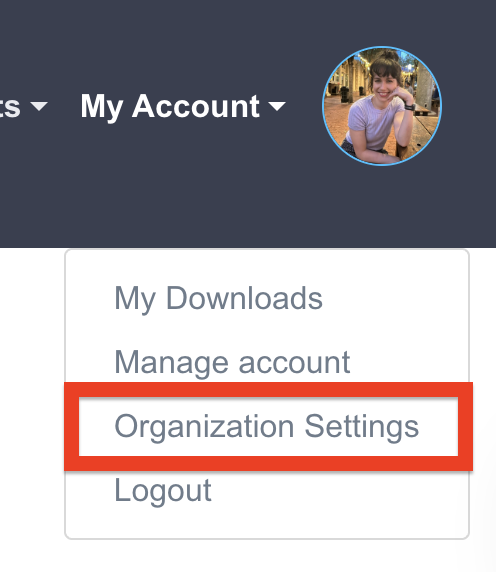
Task: Expand the partially visible menu ending in 'ts'
Action: pos(23,107)
